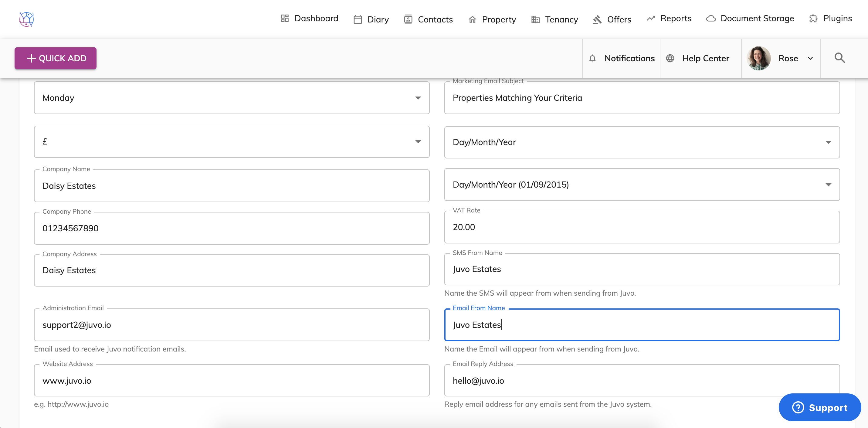Image resolution: width=868 pixels, height=428 pixels.
Task: Click the Diary calendar icon
Action: click(x=358, y=19)
